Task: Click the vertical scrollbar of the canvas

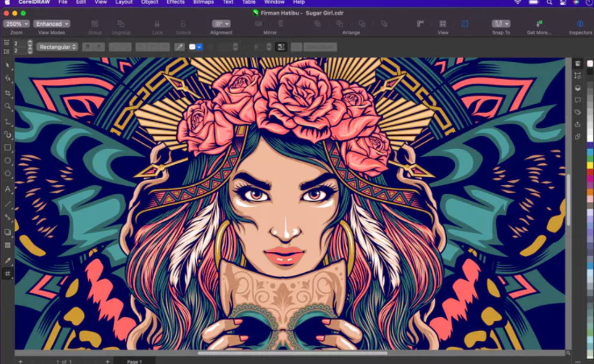Action: (568, 200)
